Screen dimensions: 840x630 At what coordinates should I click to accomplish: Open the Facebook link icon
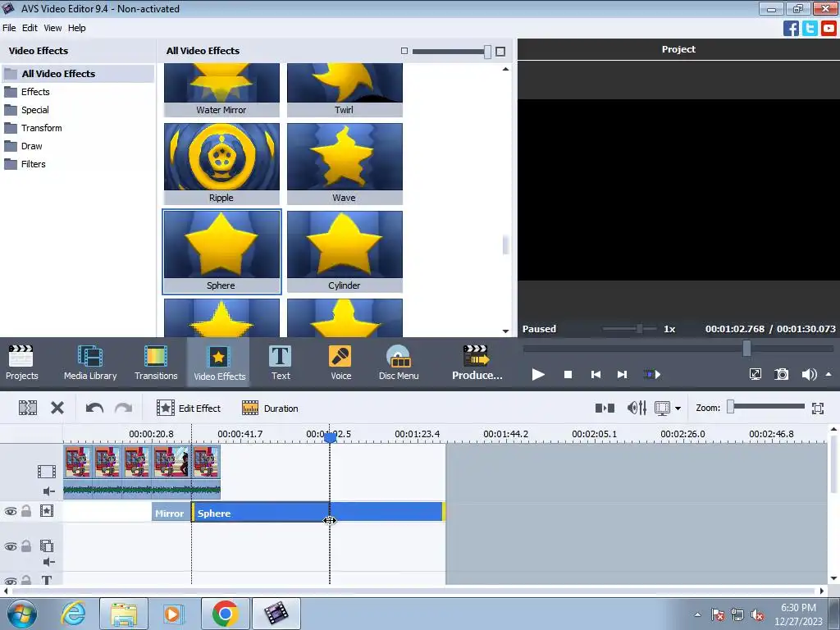(x=791, y=29)
